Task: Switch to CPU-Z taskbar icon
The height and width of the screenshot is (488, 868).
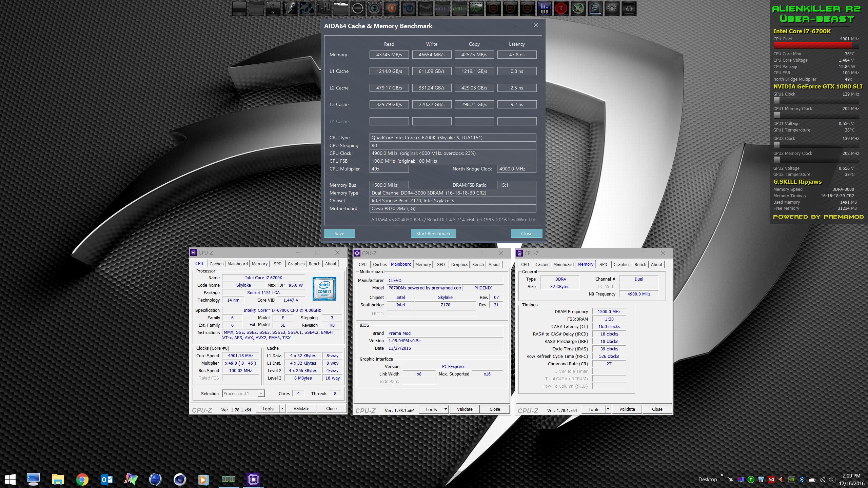Action: 253,479
